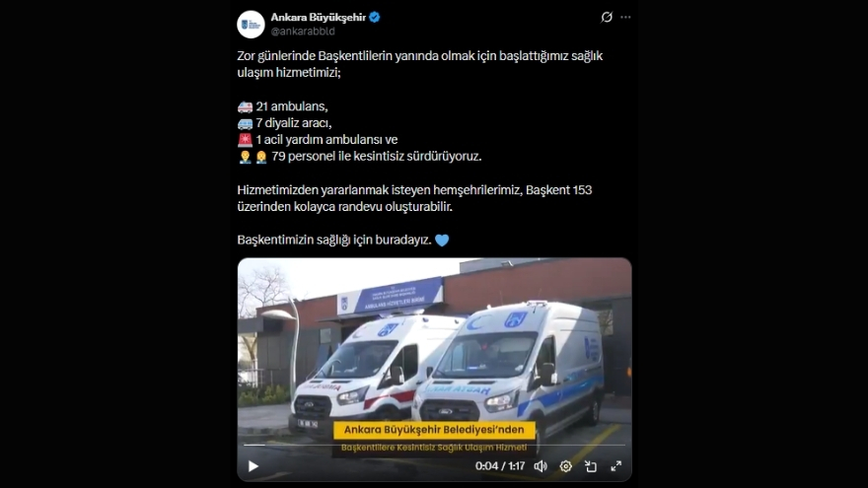Enter fullscreen video mode
Viewport: 868px width, 488px height.
(x=616, y=466)
